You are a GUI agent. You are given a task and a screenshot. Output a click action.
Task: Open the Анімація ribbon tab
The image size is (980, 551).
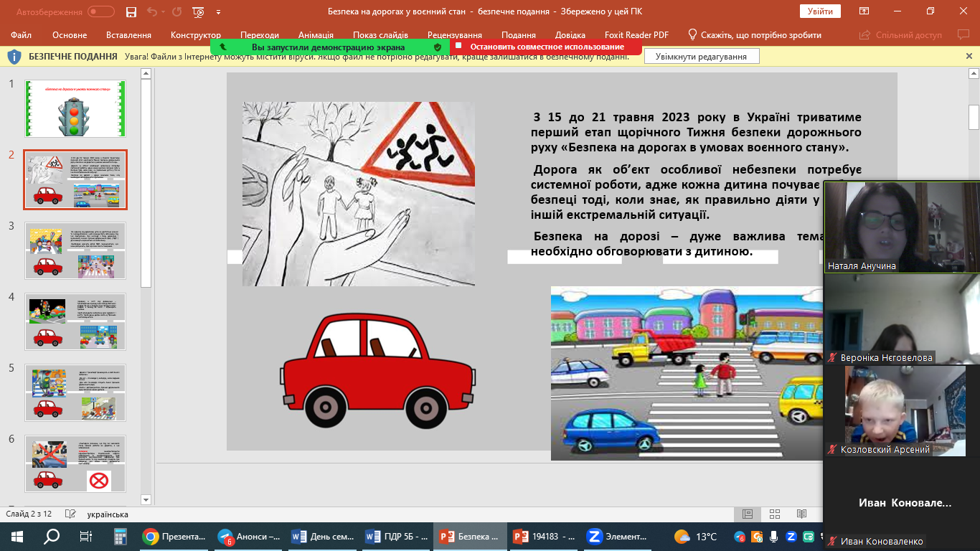coord(316,35)
